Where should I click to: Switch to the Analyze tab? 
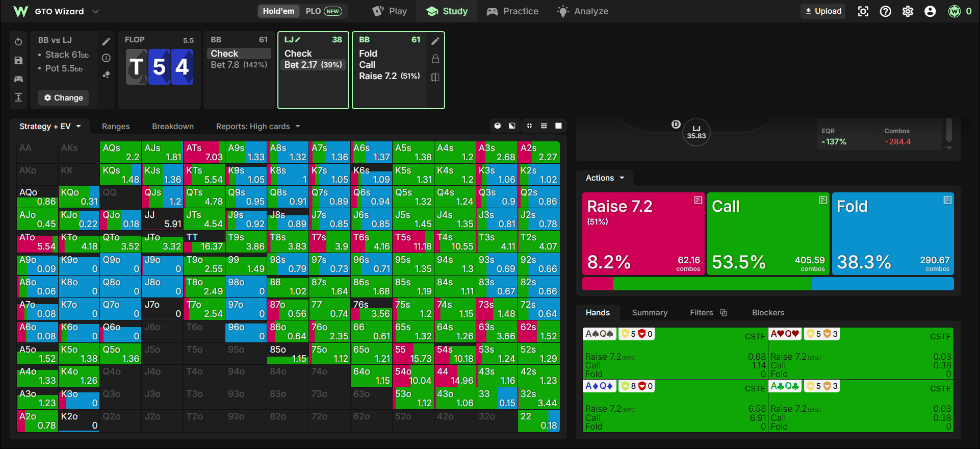[582, 11]
